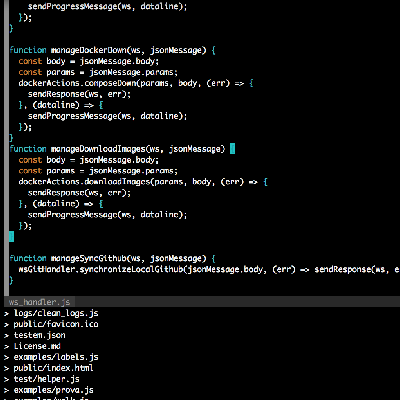Open examples/prova.js entry
This screenshot has width=400, height=400.
[x=53, y=390]
